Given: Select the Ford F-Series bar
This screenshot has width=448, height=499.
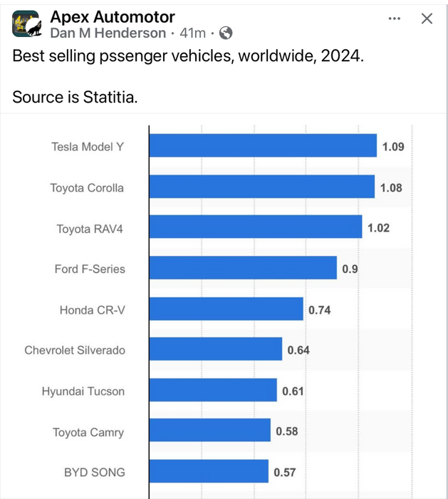Looking at the screenshot, I should click(x=243, y=269).
